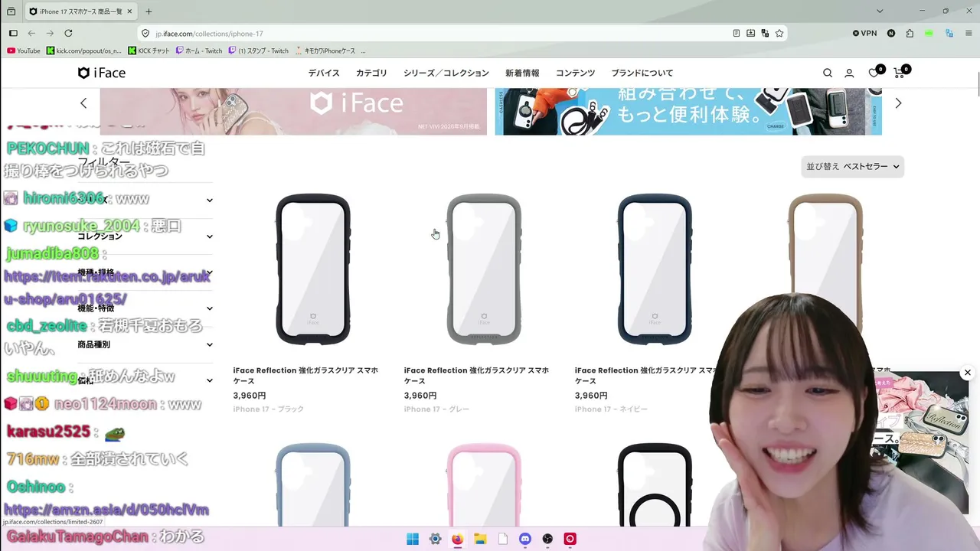Open the wishlist heart icon

pyautogui.click(x=874, y=73)
